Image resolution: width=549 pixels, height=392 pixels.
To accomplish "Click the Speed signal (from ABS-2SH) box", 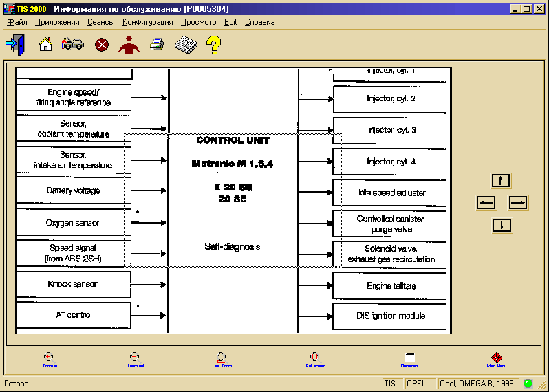I will (x=74, y=253).
